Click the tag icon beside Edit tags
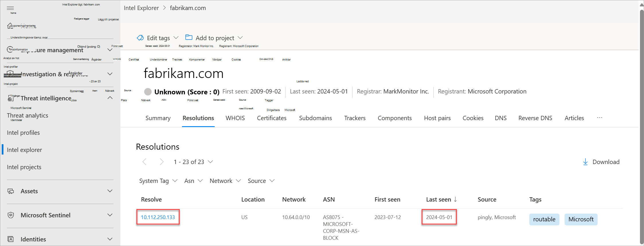The width and height of the screenshot is (644, 246). pyautogui.click(x=140, y=38)
